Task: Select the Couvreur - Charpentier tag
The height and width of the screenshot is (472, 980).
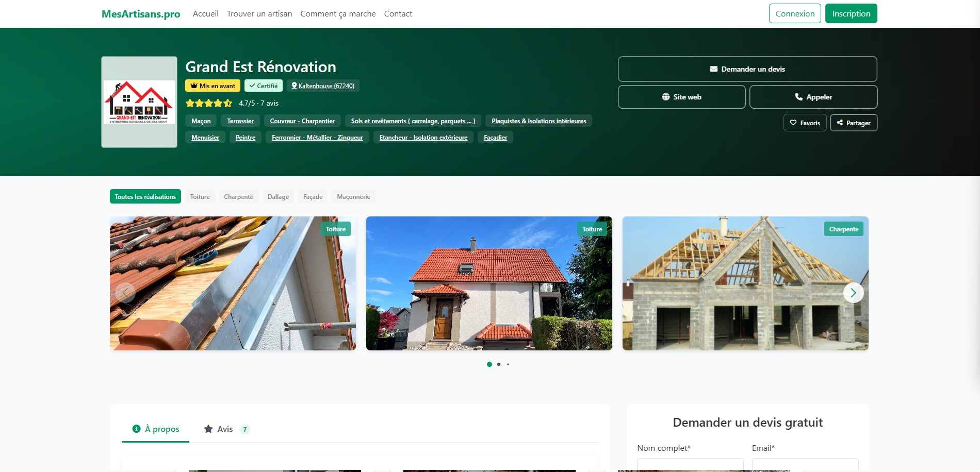Action: click(302, 121)
